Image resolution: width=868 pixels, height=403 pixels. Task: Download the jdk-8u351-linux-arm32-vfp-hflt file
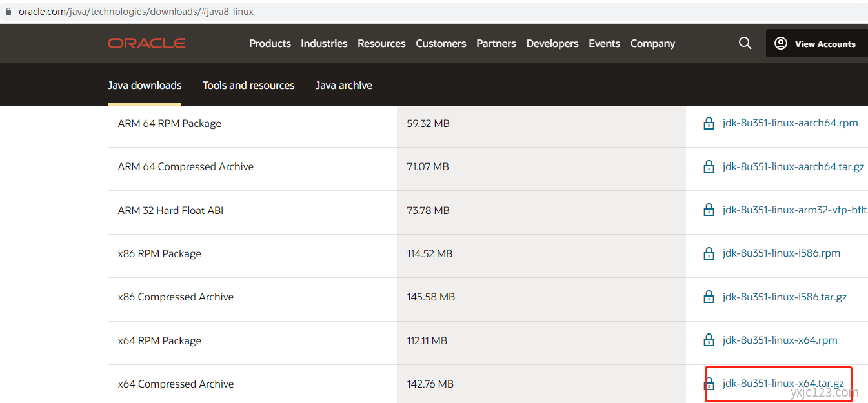click(795, 210)
